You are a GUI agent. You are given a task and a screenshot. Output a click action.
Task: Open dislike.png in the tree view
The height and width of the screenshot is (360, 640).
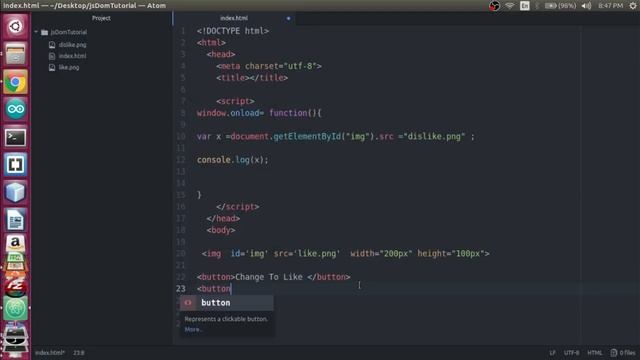click(x=72, y=44)
